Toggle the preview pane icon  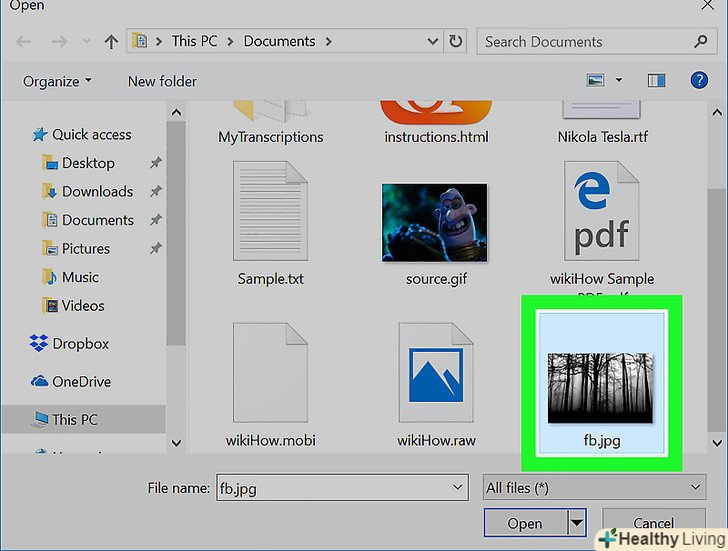click(656, 80)
